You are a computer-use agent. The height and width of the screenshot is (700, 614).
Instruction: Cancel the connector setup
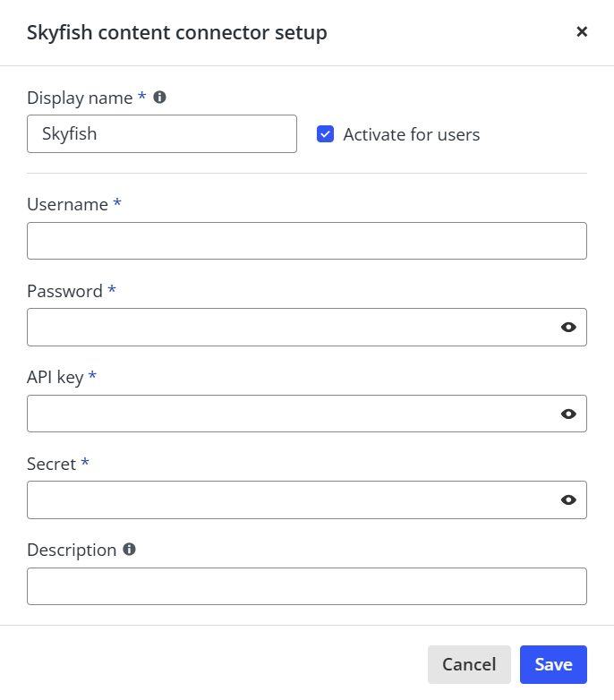(x=469, y=664)
